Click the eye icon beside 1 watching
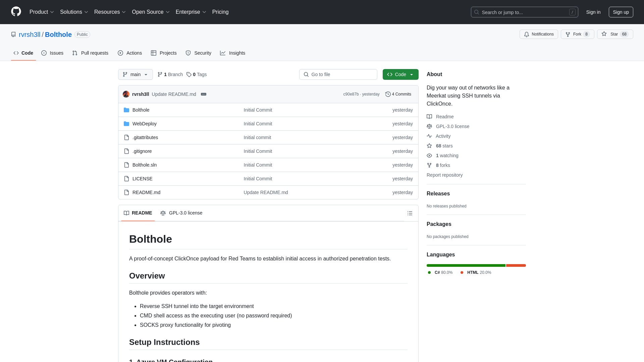644x362 pixels. pyautogui.click(x=429, y=156)
